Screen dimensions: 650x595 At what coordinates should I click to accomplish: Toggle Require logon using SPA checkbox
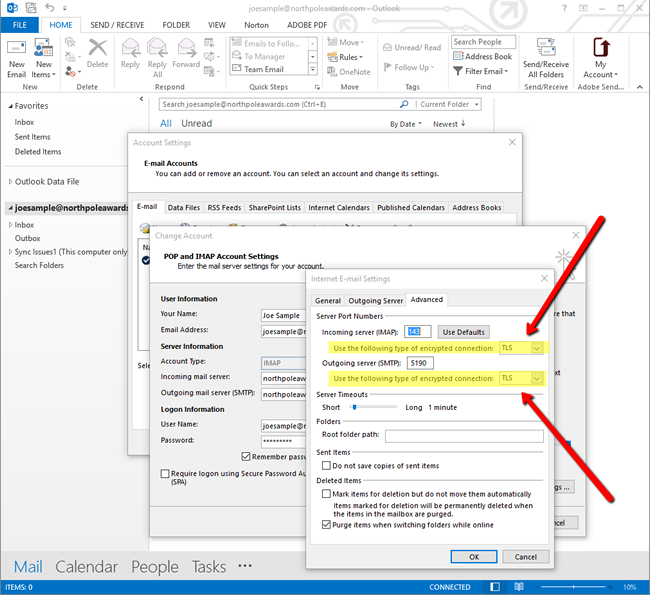click(x=165, y=474)
